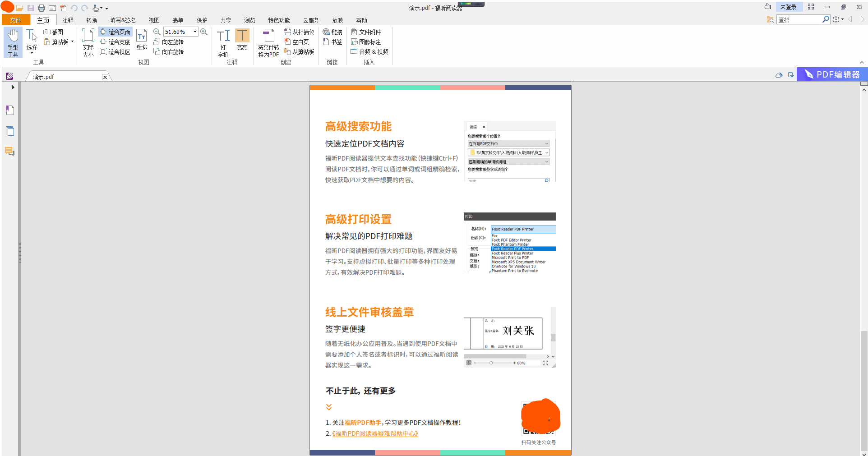This screenshot has height=456, width=868.
Task: Insert 音频 & 视频 media
Action: [x=369, y=52]
